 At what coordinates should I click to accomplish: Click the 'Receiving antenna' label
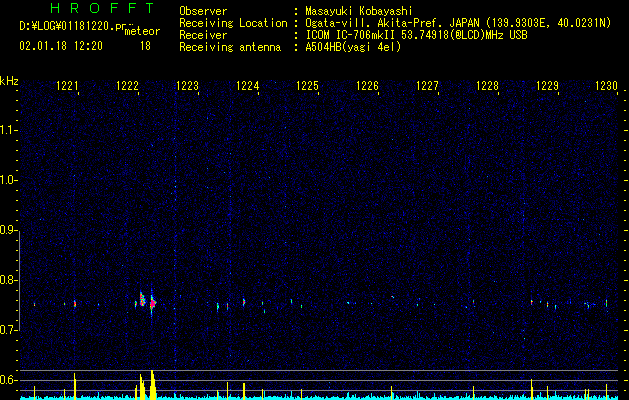(x=230, y=47)
